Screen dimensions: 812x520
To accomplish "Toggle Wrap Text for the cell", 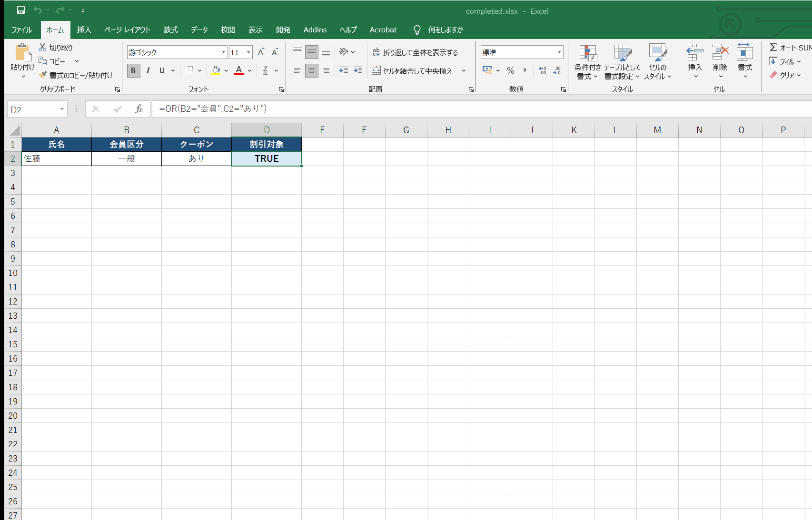I will click(x=415, y=52).
